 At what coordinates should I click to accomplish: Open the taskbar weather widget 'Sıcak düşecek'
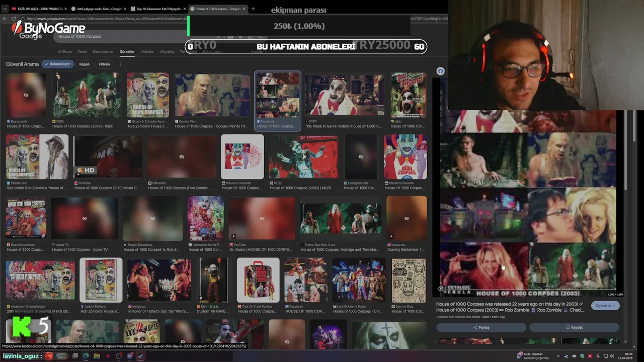[x=533, y=356]
